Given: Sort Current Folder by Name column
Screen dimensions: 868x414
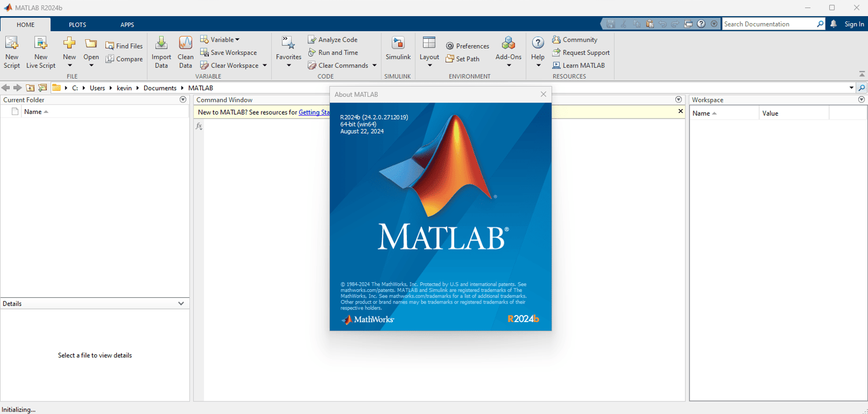Looking at the screenshot, I should click(33, 112).
